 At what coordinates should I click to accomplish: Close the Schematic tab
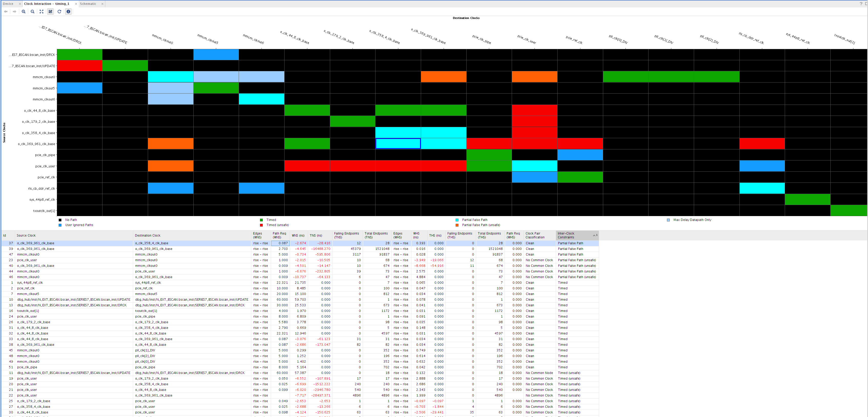pyautogui.click(x=102, y=4)
